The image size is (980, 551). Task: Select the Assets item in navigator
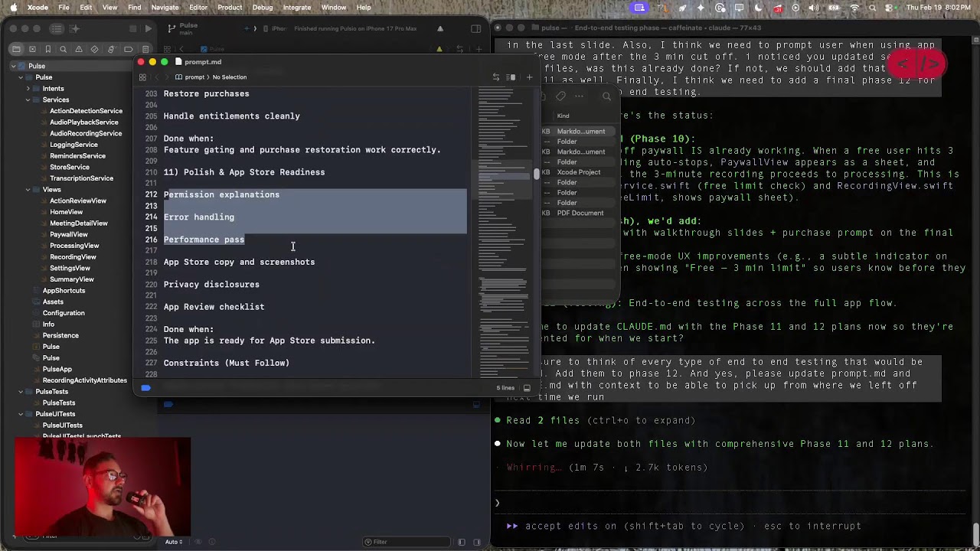(53, 302)
